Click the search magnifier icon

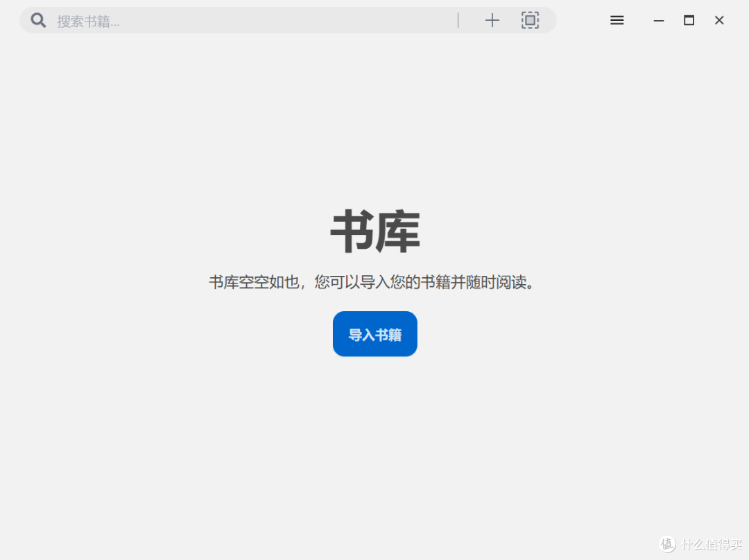pos(38,20)
